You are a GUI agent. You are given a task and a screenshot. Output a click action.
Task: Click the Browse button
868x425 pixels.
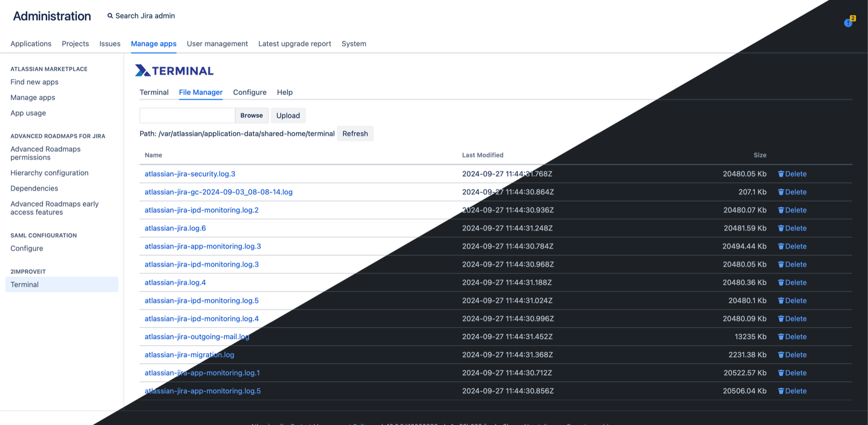click(x=251, y=115)
